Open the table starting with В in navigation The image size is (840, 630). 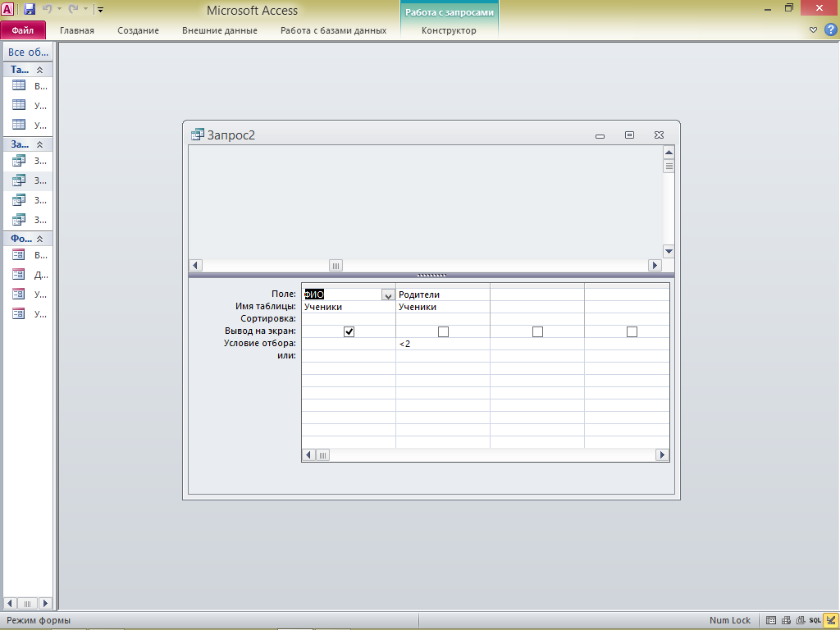(x=29, y=85)
